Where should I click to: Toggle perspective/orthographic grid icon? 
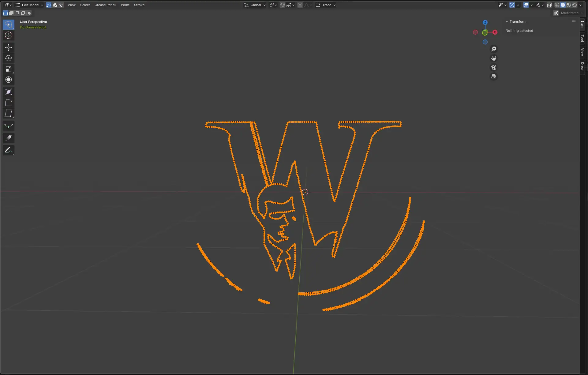[x=494, y=77]
